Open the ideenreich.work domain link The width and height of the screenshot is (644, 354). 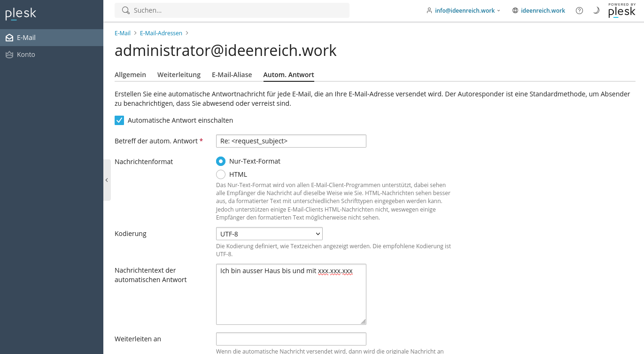tap(543, 10)
